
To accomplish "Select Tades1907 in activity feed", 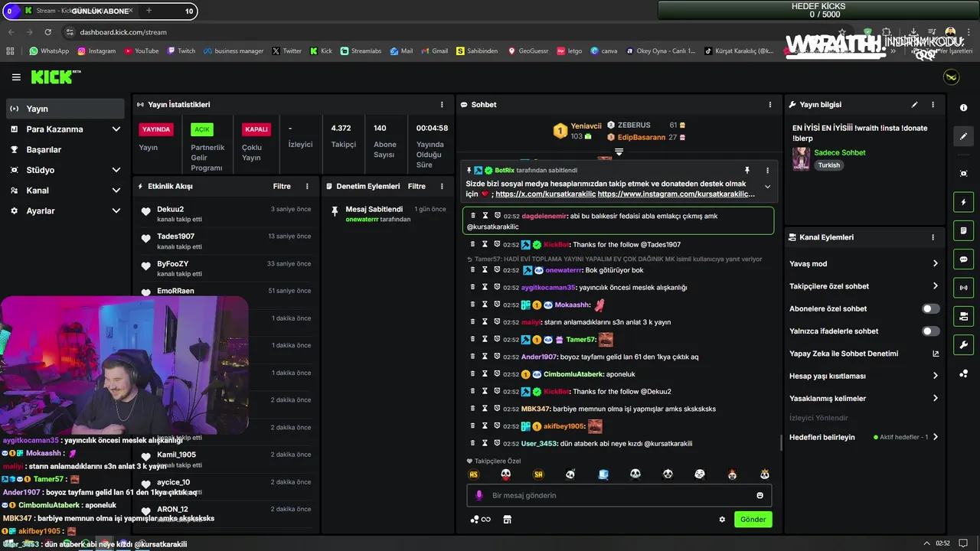I will tap(175, 236).
